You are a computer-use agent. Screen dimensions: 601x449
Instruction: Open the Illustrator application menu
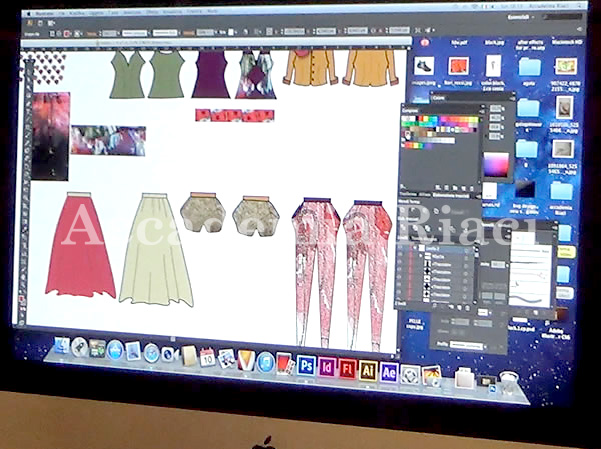43,13
